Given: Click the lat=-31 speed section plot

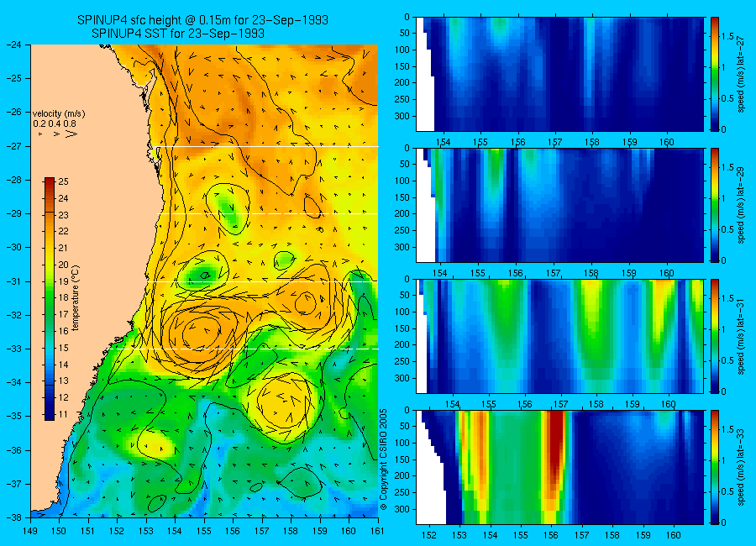Looking at the screenshot, I should pyautogui.click(x=559, y=336).
